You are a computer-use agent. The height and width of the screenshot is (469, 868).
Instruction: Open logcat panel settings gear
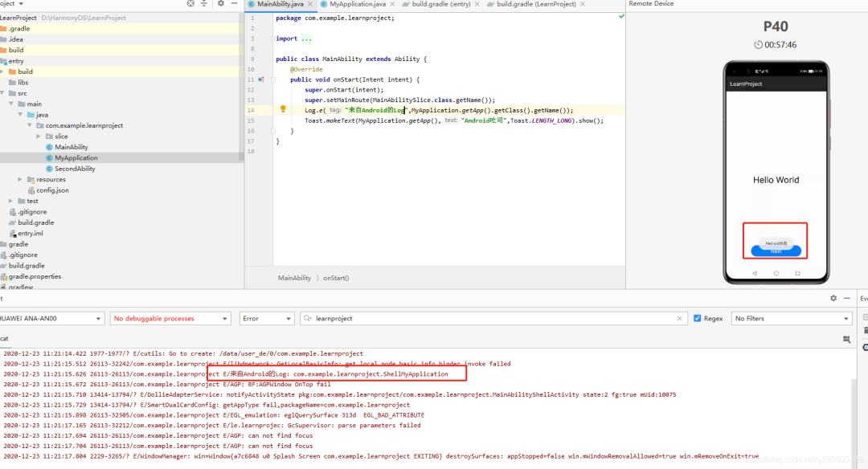pyautogui.click(x=833, y=298)
